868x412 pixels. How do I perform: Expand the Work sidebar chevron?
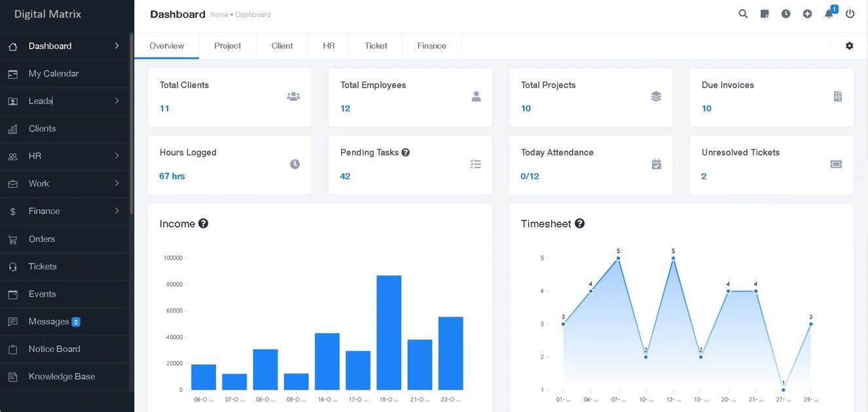pos(117,183)
